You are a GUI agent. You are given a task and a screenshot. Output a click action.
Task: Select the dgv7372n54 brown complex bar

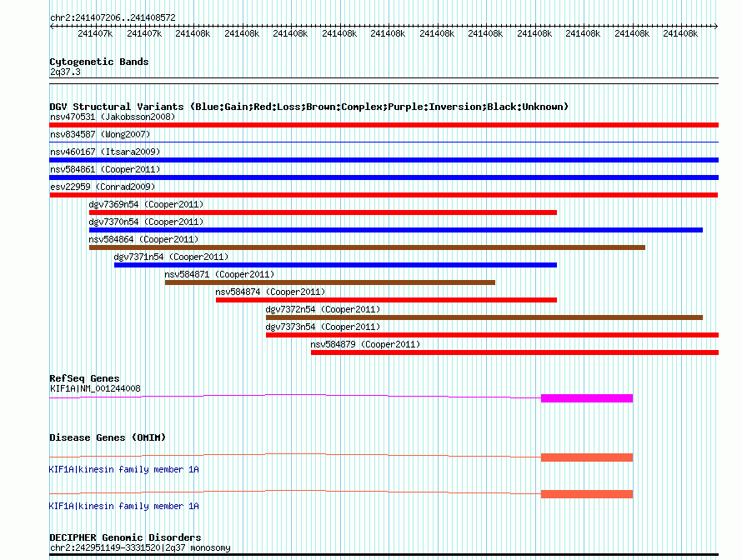[x=484, y=317]
